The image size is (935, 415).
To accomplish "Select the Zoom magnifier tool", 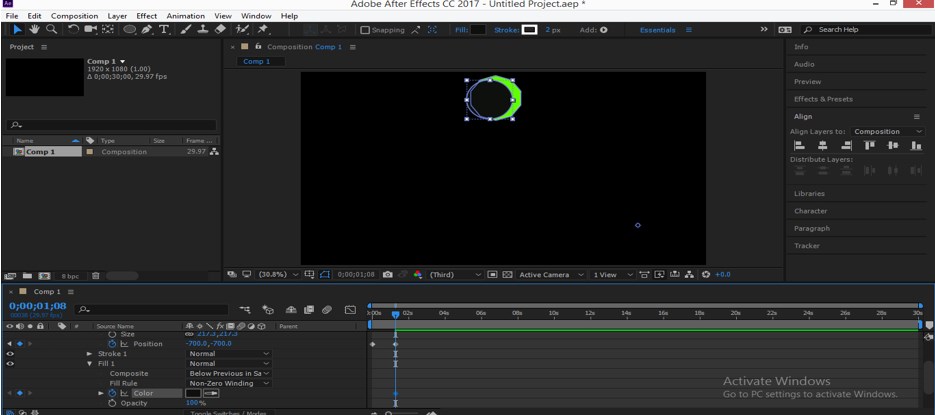I will click(52, 29).
